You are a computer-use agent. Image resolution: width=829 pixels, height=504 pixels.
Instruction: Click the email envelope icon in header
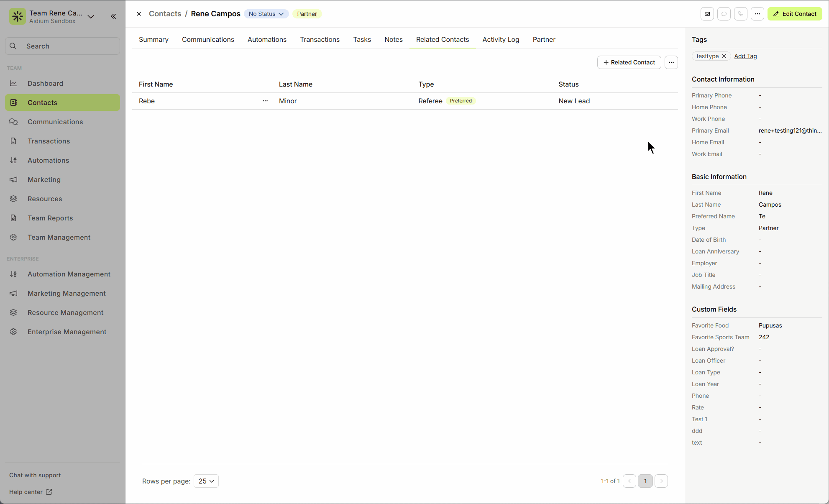707,14
